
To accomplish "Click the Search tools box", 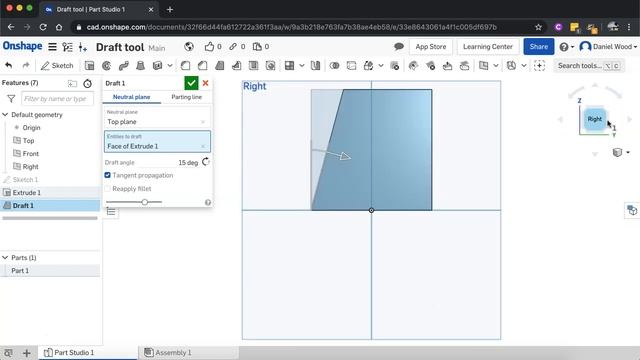I will click(589, 65).
